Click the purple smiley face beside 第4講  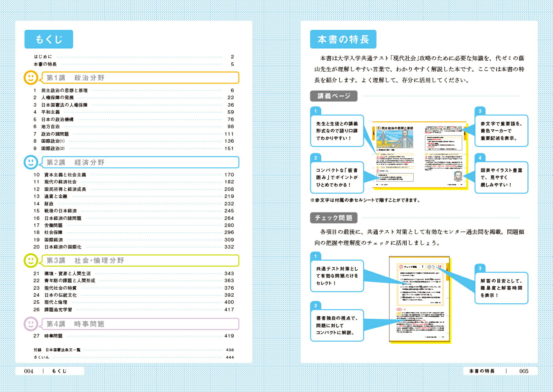click(x=31, y=324)
